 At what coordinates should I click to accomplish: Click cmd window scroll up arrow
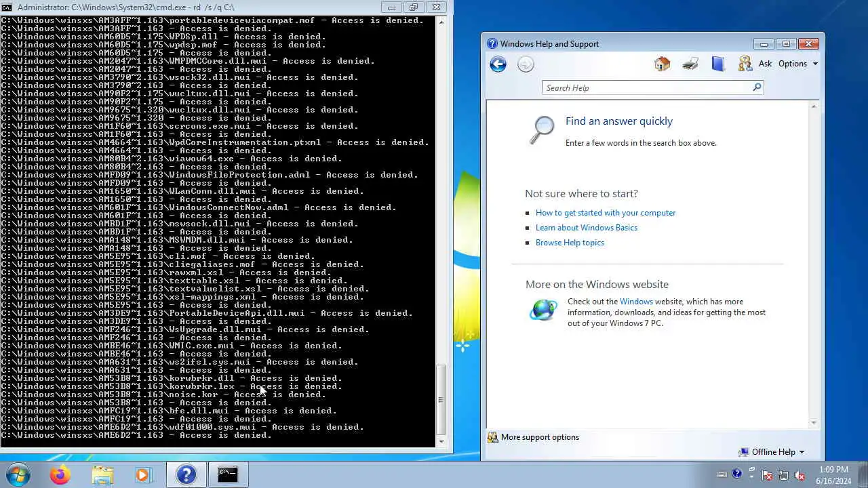441,22
